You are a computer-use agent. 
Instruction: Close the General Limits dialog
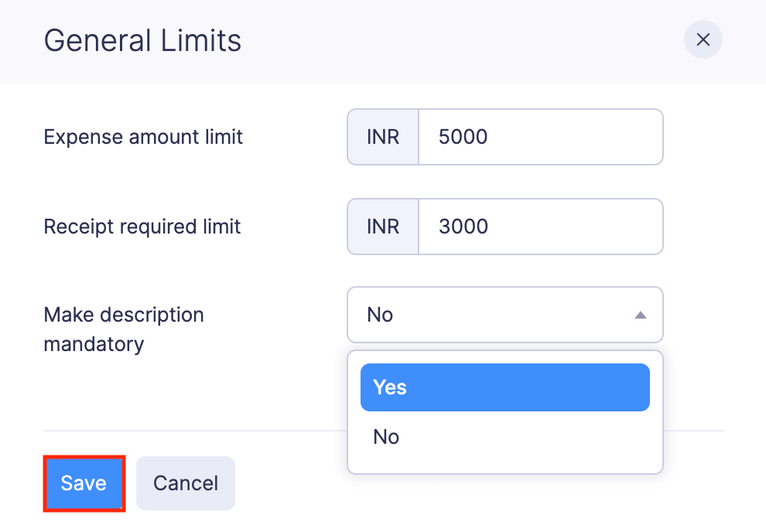click(x=703, y=39)
